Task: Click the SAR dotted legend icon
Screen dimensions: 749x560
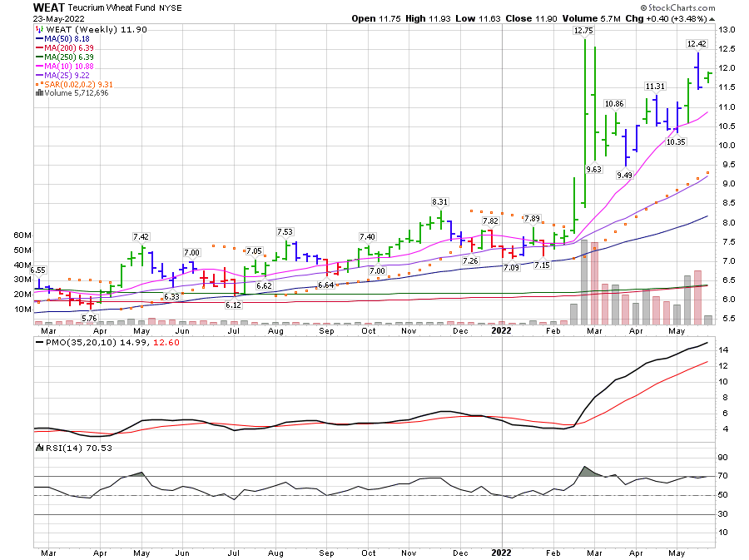Action: [x=38, y=84]
